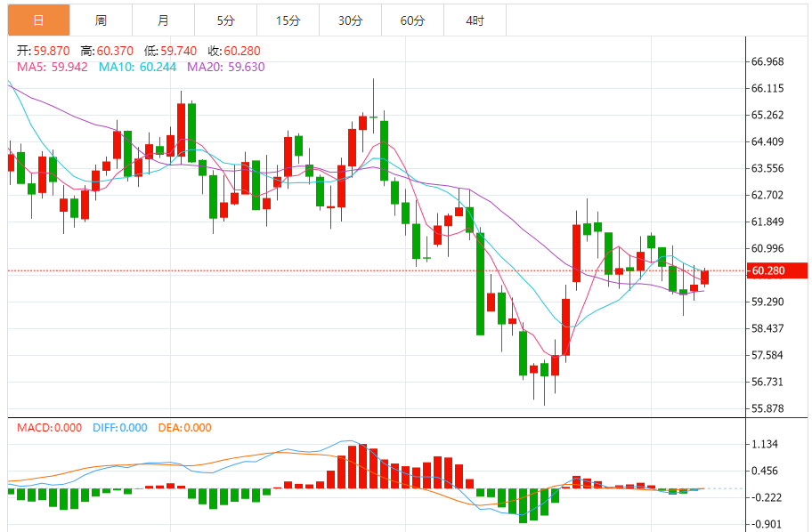This screenshot has height=532, width=812.
Task: Click the open price 59.870 value
Action: click(52, 51)
